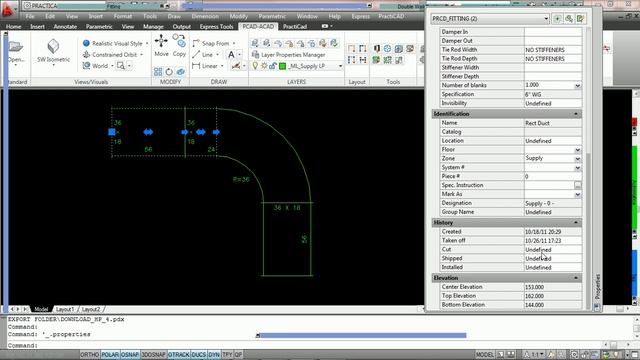
Task: Open the Number of blanks dropdown
Action: [x=577, y=86]
